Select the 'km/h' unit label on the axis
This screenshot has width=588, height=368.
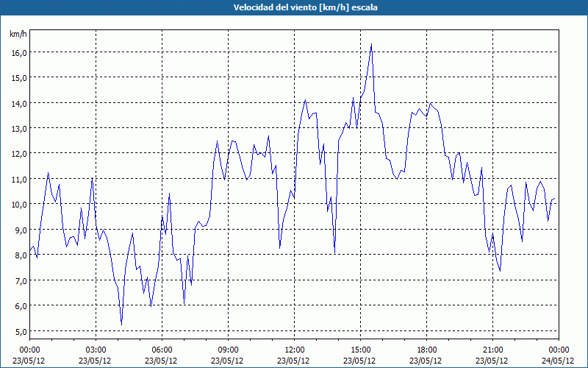pos(18,34)
